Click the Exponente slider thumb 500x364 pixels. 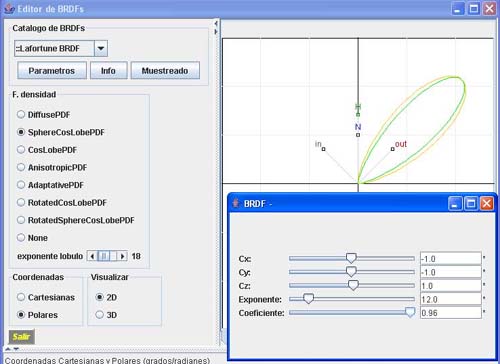tap(308, 298)
